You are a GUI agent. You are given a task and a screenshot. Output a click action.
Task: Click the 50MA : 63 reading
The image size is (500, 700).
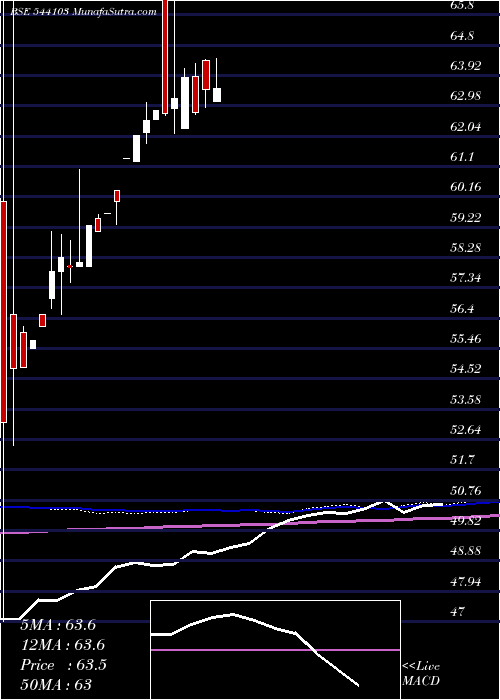point(56,685)
